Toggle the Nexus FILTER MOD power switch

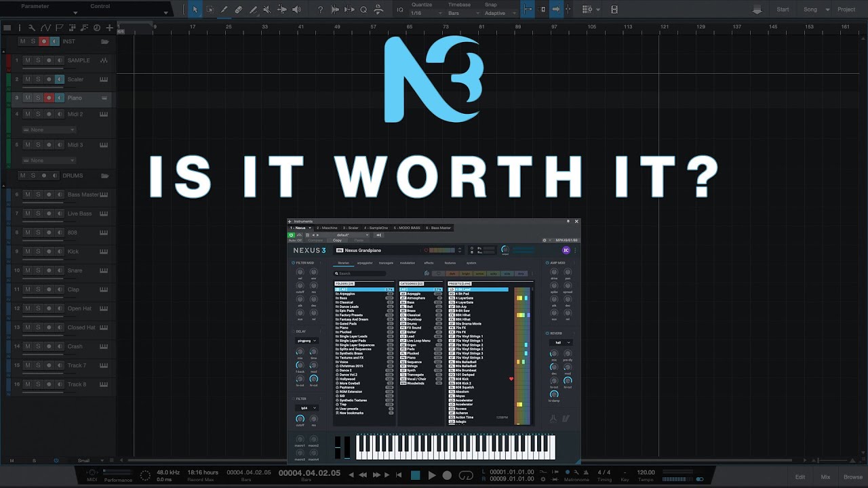(294, 262)
